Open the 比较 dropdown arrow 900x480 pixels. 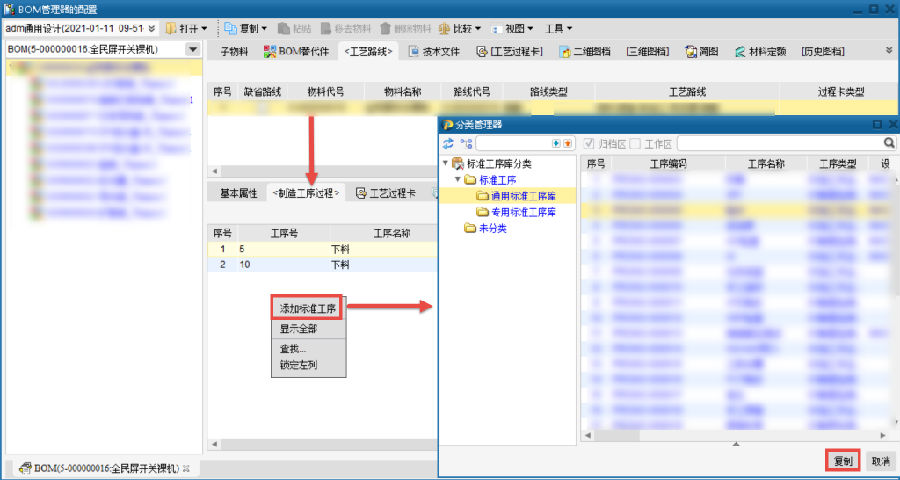coord(478,28)
